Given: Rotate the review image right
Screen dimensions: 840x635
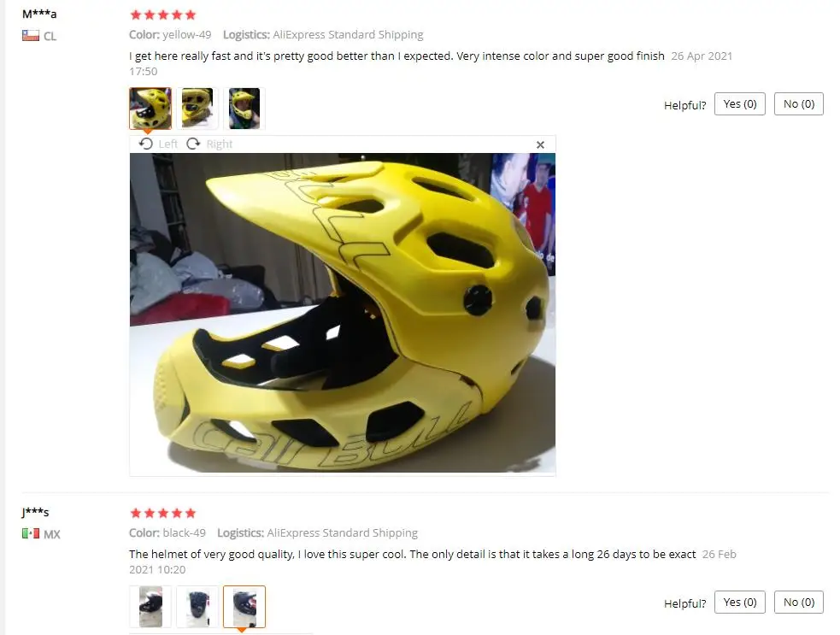Looking at the screenshot, I should tap(209, 144).
